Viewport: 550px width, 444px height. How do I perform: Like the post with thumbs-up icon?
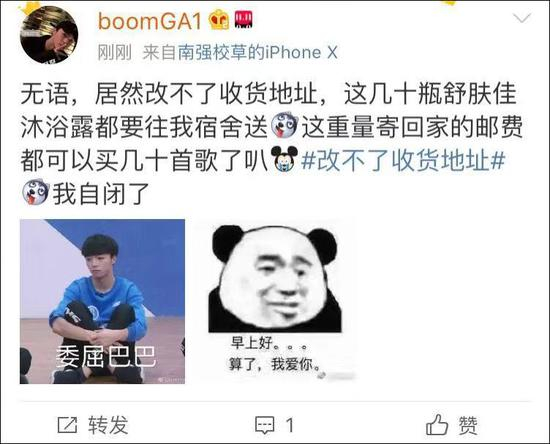click(437, 425)
